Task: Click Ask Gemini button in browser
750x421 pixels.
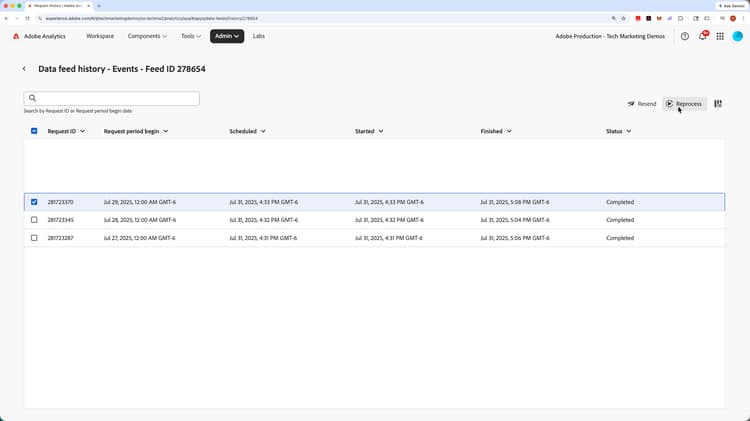Action: point(731,6)
